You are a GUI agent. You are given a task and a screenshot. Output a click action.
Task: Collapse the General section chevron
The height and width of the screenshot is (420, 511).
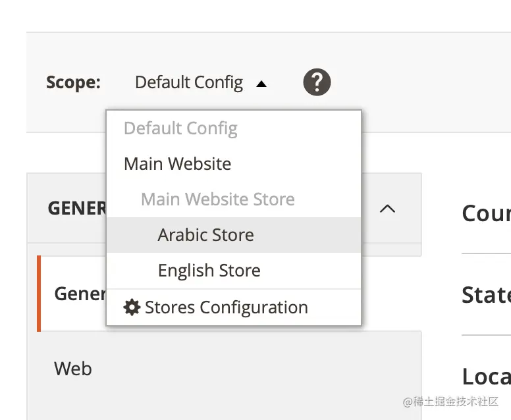(x=387, y=209)
